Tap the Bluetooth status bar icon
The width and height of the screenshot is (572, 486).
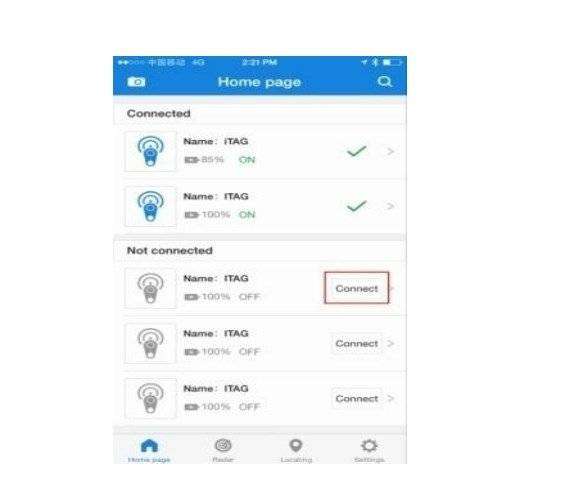click(x=375, y=62)
